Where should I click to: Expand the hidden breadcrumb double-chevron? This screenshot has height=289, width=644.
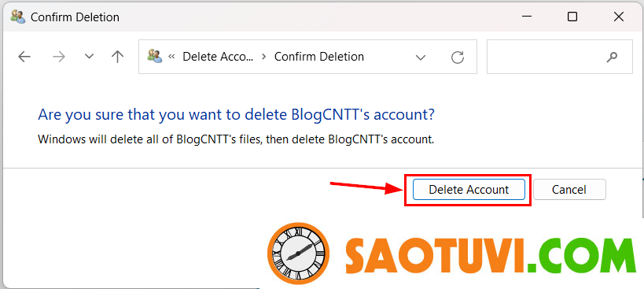[172, 57]
